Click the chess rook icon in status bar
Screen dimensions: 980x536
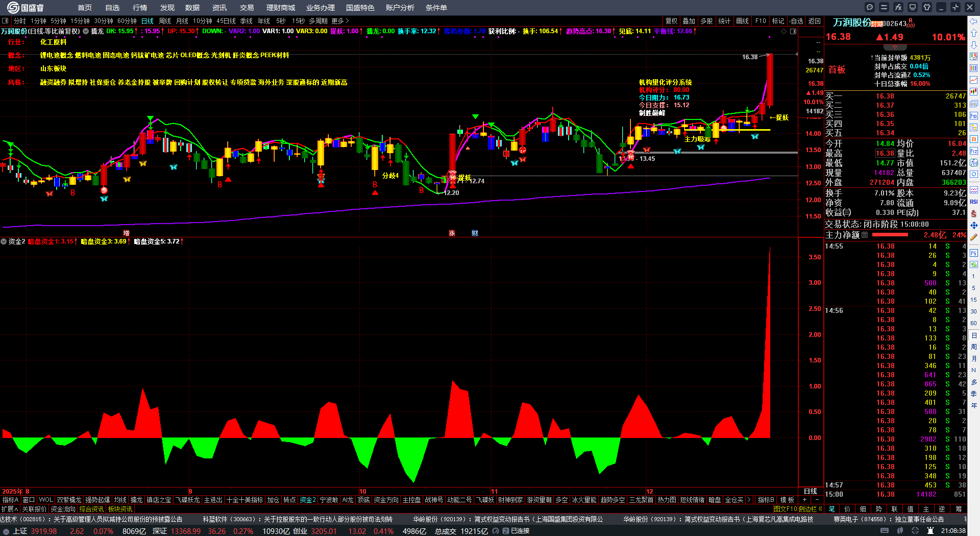pos(930,531)
